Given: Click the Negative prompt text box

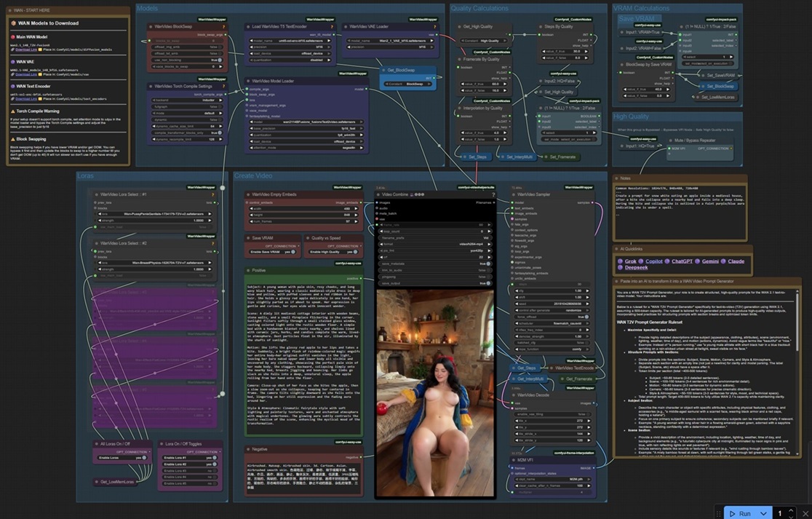Looking at the screenshot, I should point(303,477).
